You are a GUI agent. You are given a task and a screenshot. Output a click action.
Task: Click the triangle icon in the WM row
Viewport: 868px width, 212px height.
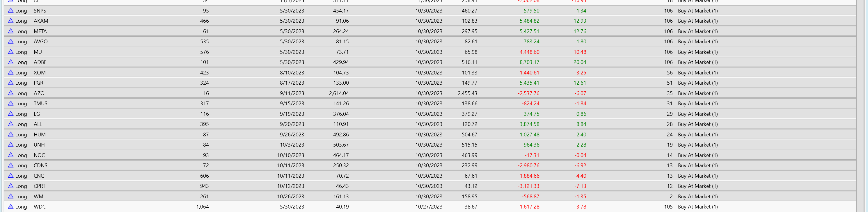pos(11,196)
